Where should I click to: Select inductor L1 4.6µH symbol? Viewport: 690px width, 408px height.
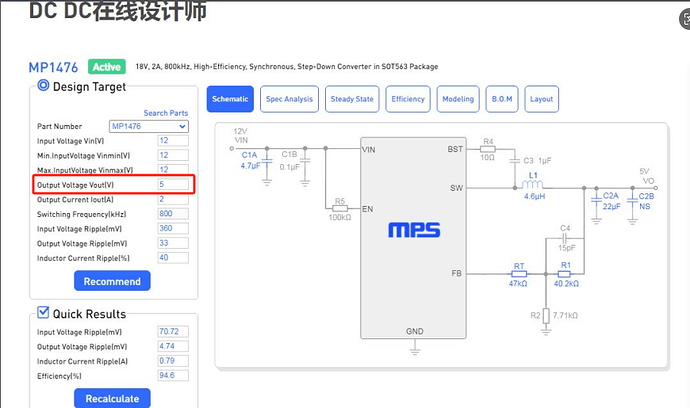[x=532, y=184]
